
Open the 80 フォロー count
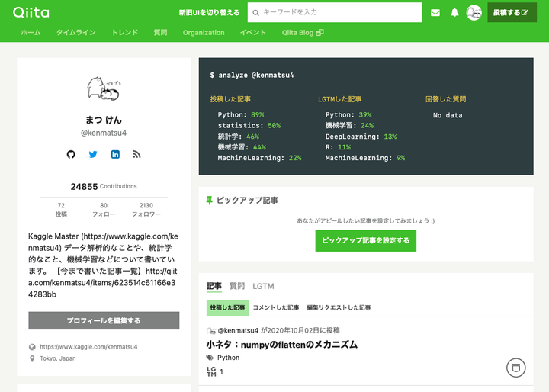pyautogui.click(x=104, y=210)
